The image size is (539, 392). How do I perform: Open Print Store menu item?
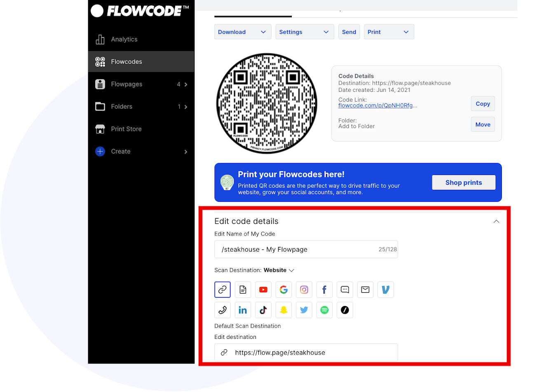click(141, 129)
